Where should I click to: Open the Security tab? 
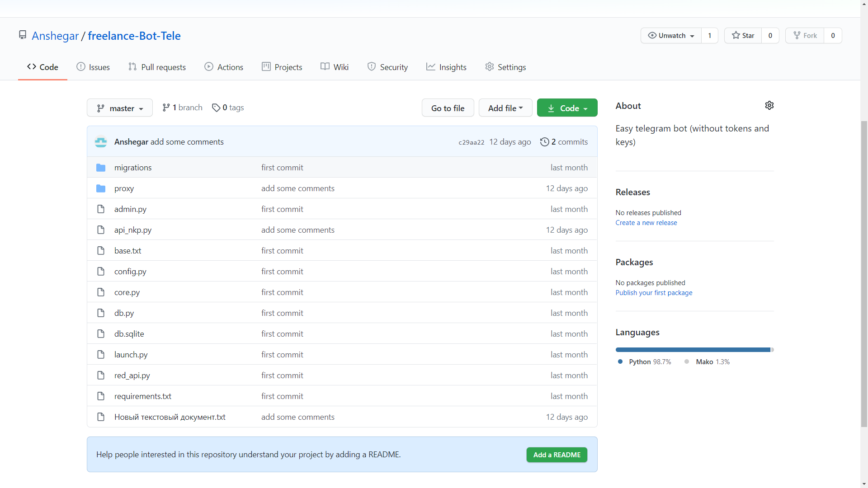pyautogui.click(x=387, y=67)
